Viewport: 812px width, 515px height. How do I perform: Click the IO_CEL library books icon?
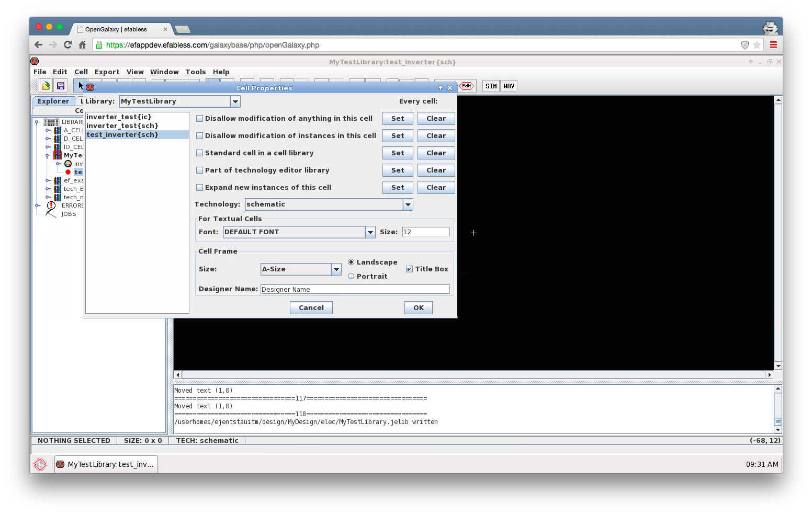click(x=58, y=147)
